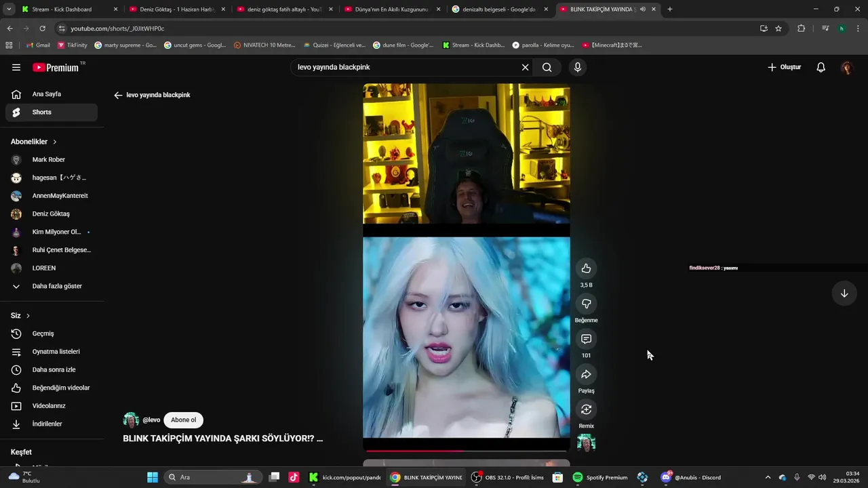The image size is (868, 488).
Task: Start voice search with microphone
Action: [x=578, y=67]
